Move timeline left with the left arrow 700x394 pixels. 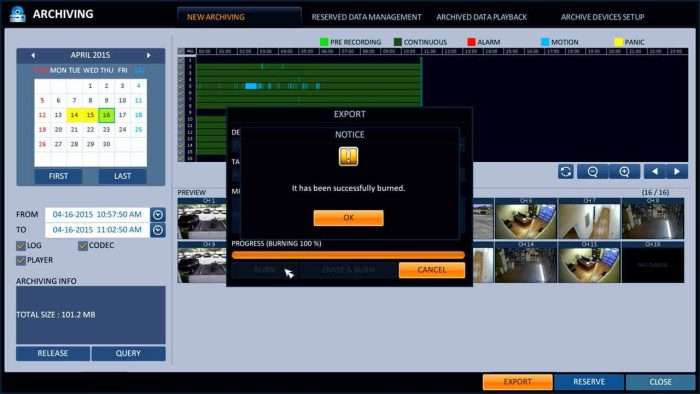pyautogui.click(x=655, y=171)
